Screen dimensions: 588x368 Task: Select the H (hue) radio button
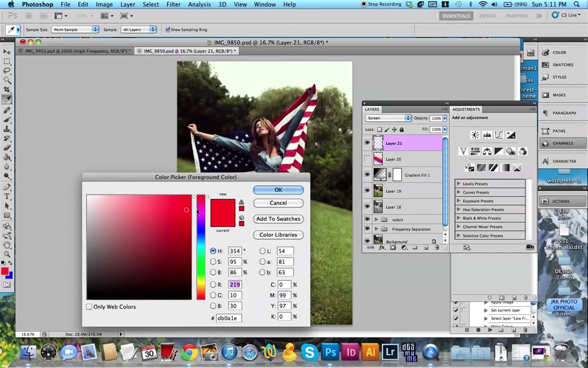pyautogui.click(x=213, y=251)
